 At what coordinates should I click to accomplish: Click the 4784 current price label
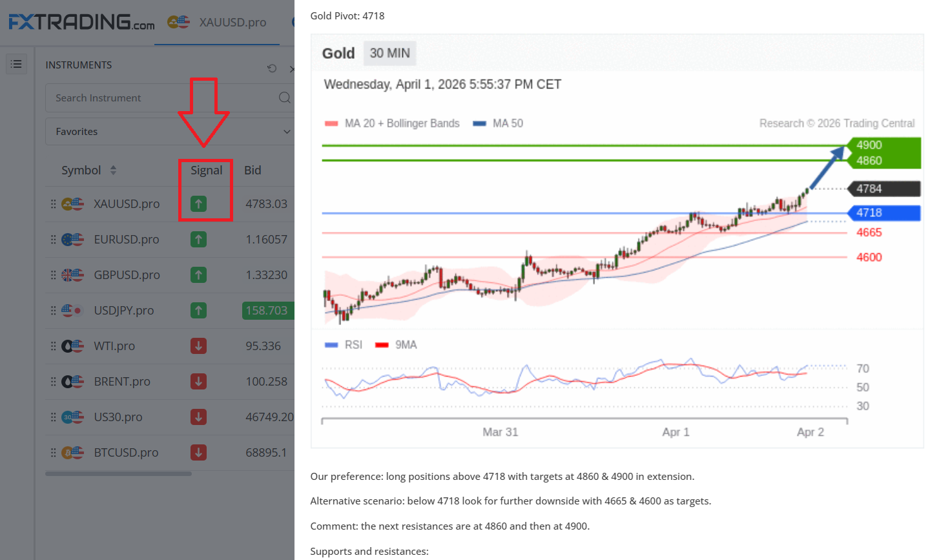pos(883,189)
